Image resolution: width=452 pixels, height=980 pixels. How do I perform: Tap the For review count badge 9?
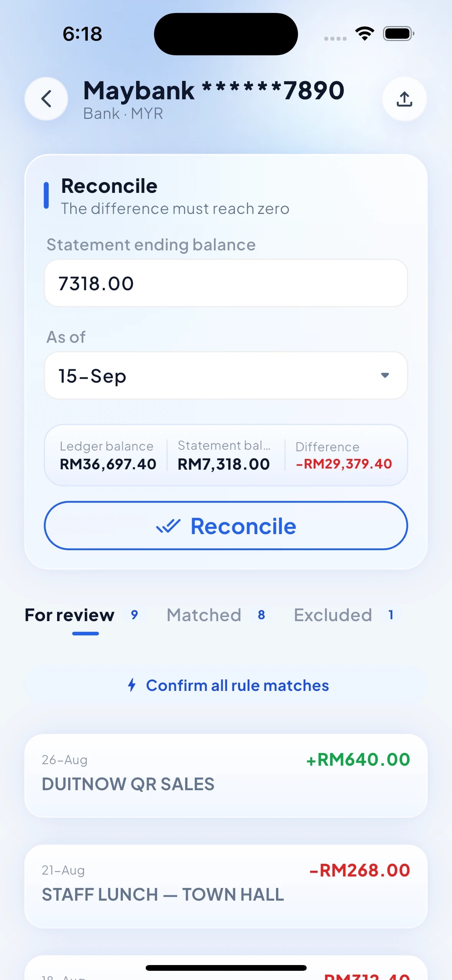[134, 615]
